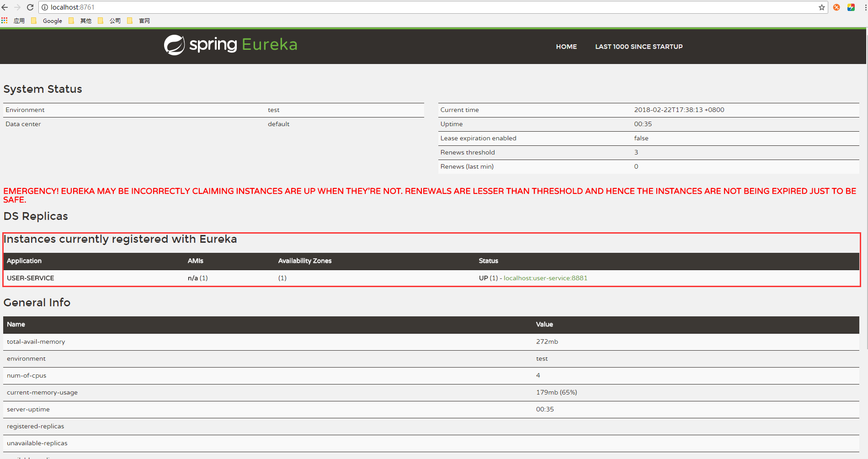
Task: Select the n/a (1) AMIs cell
Action: click(x=198, y=278)
